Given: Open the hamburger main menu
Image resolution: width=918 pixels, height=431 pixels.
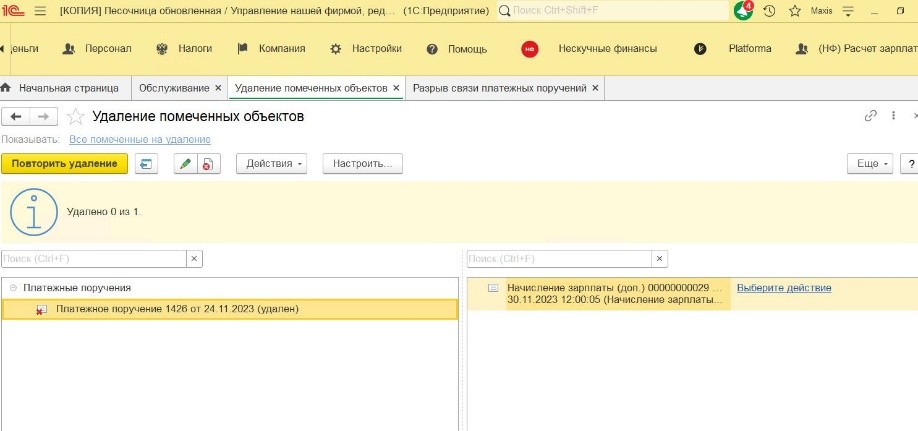Looking at the screenshot, I should point(40,11).
